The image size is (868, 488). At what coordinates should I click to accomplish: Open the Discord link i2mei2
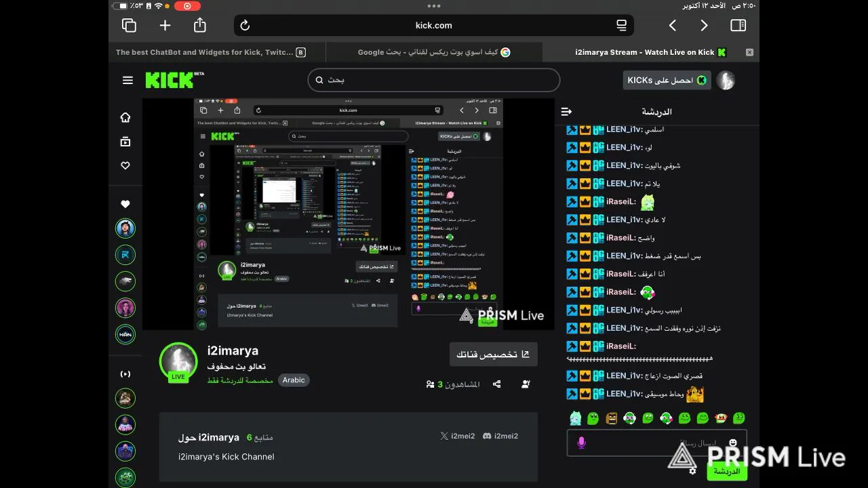point(500,436)
